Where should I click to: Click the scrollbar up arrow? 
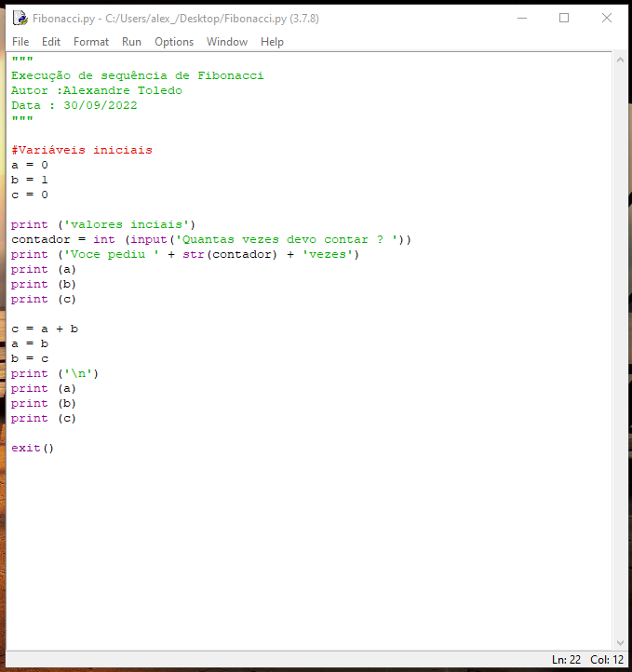coord(621,60)
